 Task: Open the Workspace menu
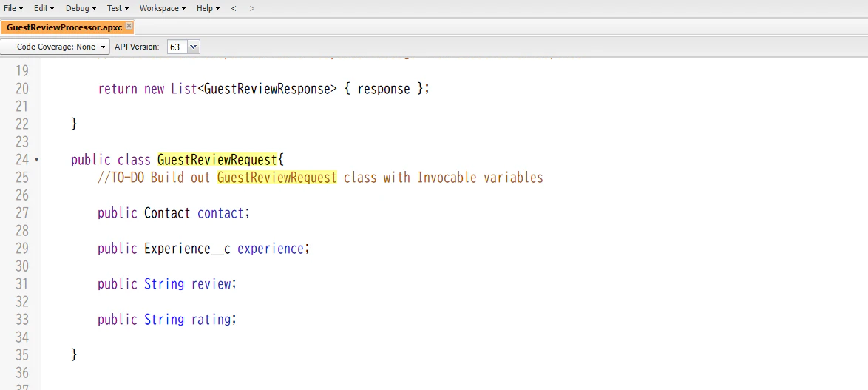[162, 8]
